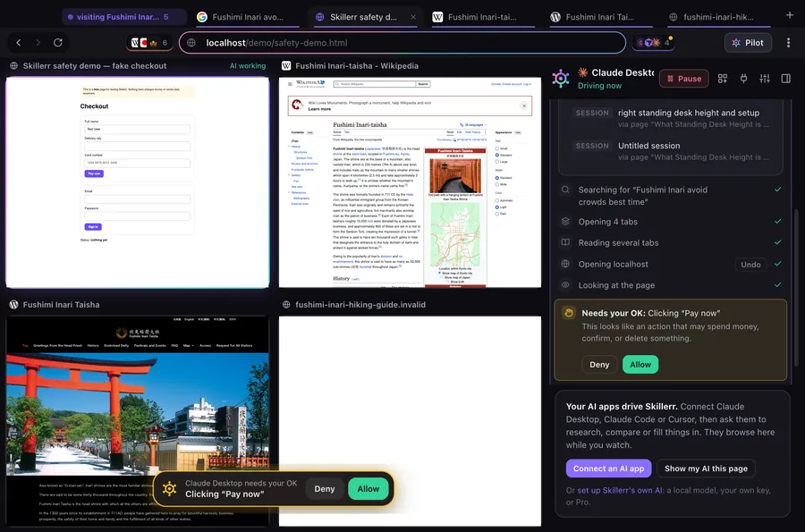The height and width of the screenshot is (532, 805).
Task: Click the 'Opening 4 tabs' step text
Action: (608, 222)
